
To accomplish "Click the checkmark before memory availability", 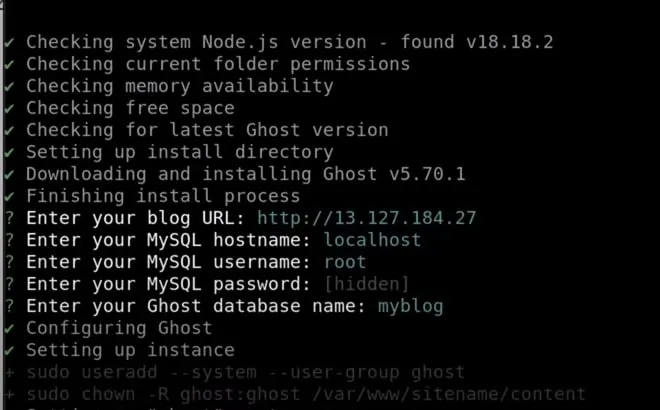I will click(x=7, y=86).
